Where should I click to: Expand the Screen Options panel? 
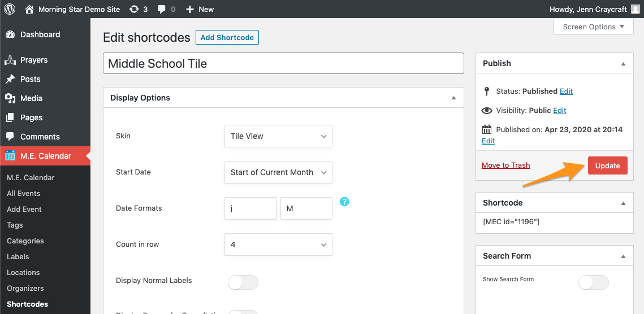click(594, 27)
